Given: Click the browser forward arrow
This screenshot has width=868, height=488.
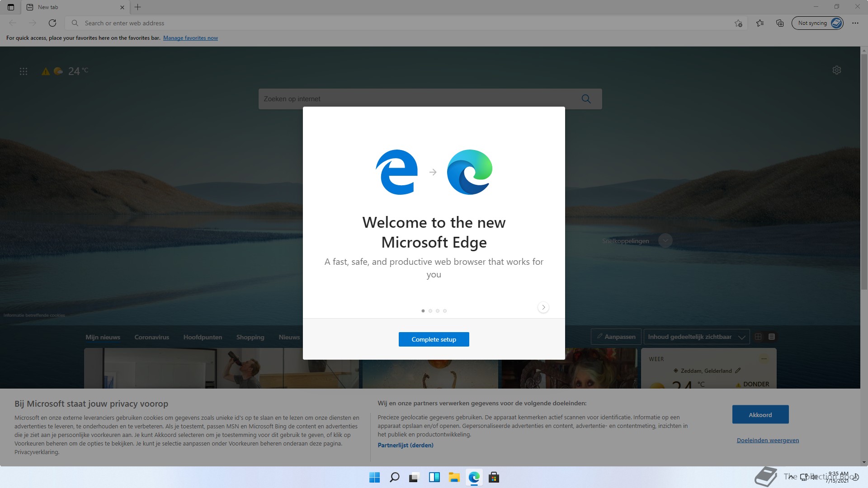Looking at the screenshot, I should (33, 23).
